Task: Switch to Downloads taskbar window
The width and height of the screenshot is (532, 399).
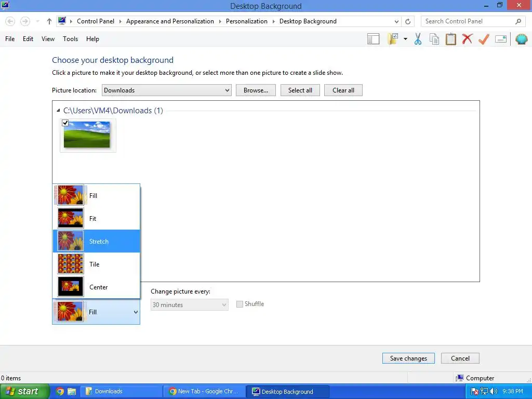Action: point(121,392)
